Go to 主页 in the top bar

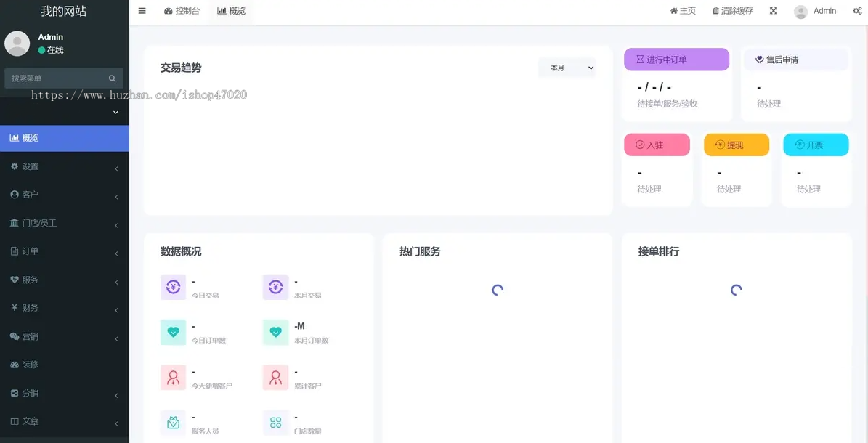click(683, 10)
